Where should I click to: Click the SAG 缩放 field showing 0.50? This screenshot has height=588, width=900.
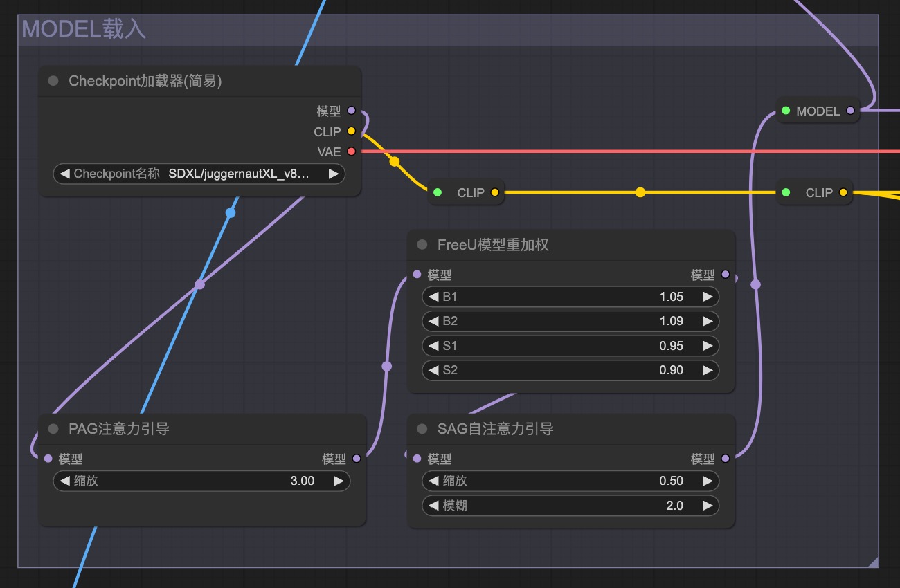click(570, 481)
